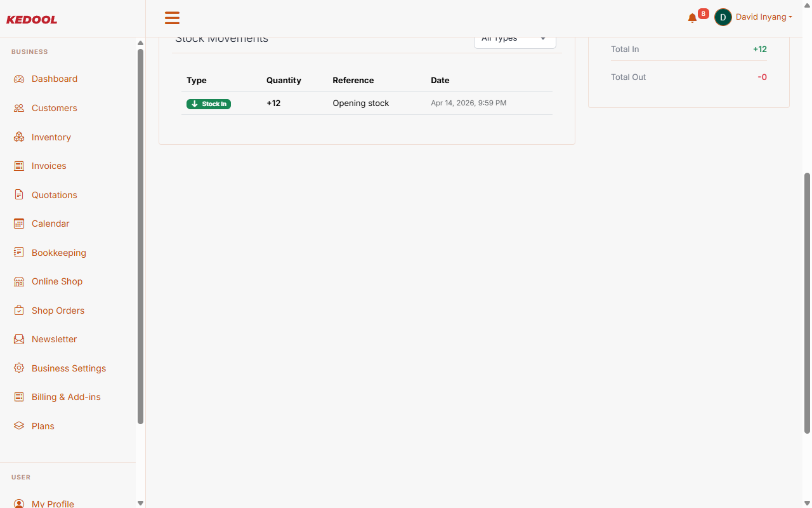Click the David Inyang avatar circle
The width and height of the screenshot is (812, 508).
click(x=723, y=17)
